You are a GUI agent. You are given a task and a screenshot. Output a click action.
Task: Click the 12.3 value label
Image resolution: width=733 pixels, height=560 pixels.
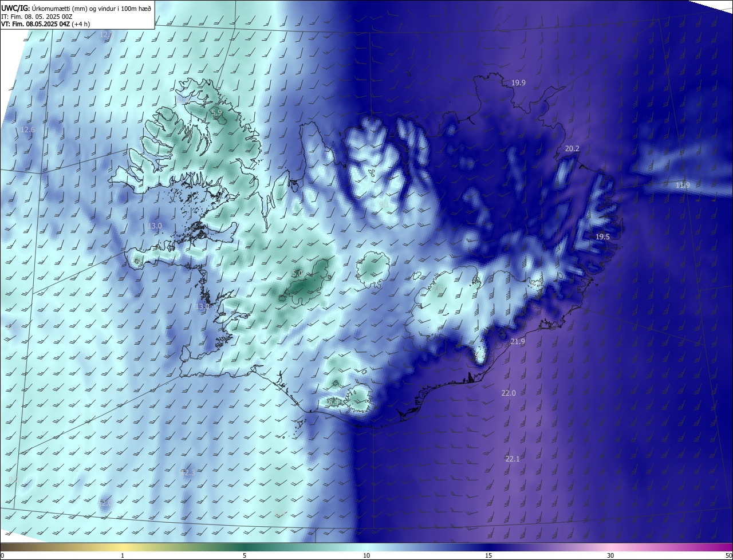(188, 472)
